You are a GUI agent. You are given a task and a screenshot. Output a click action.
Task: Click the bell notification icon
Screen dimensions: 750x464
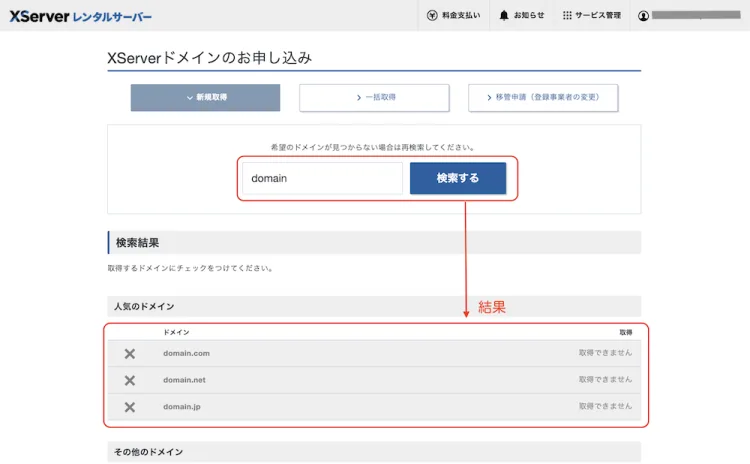504,15
